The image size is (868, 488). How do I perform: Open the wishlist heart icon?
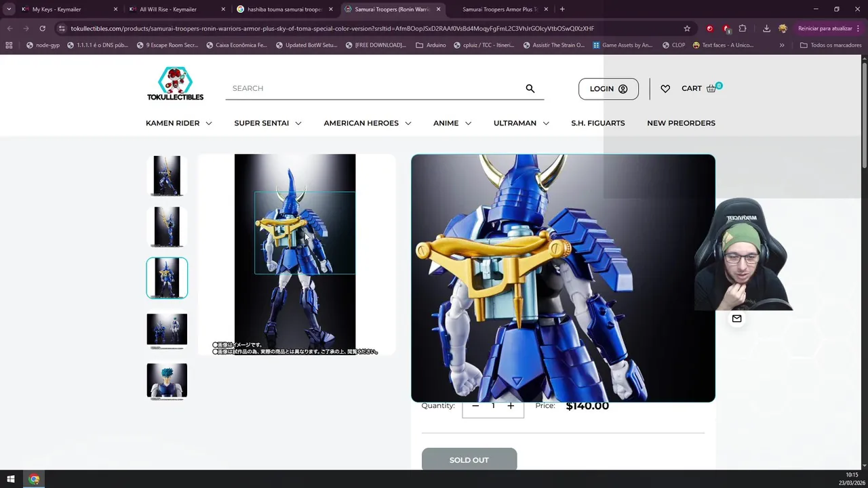pos(665,89)
